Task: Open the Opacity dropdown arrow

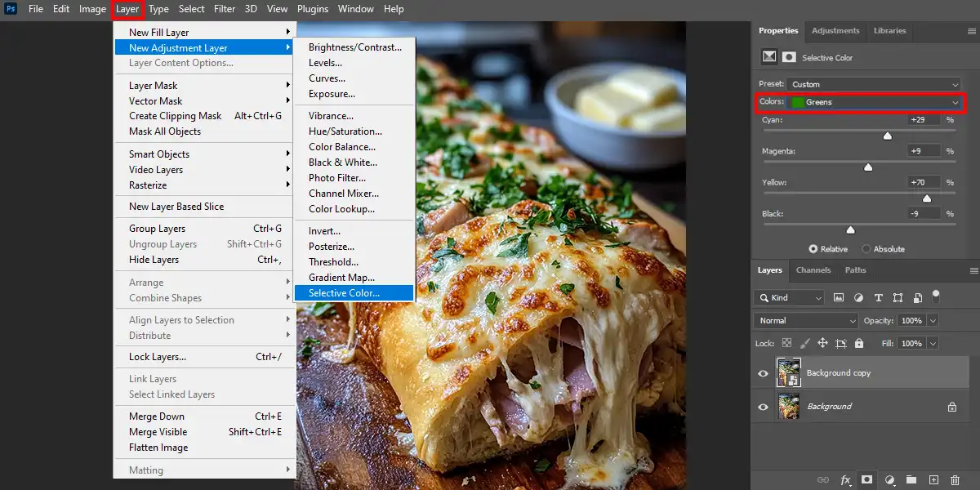Action: point(933,321)
